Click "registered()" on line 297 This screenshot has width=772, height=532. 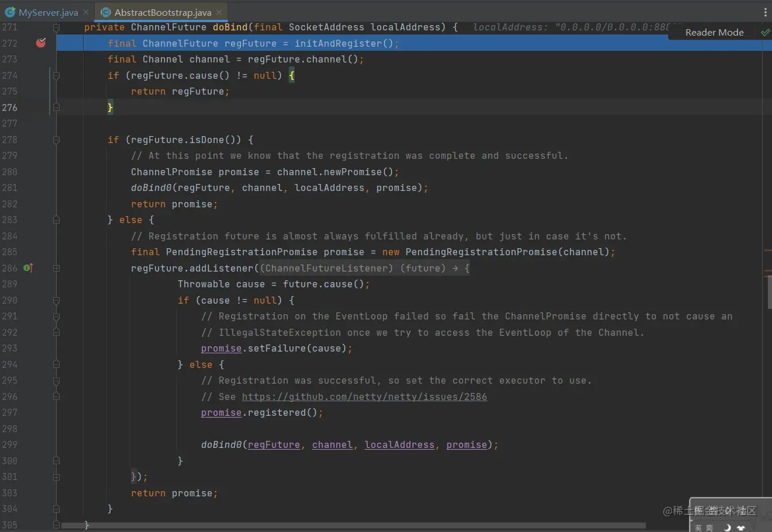(282, 413)
